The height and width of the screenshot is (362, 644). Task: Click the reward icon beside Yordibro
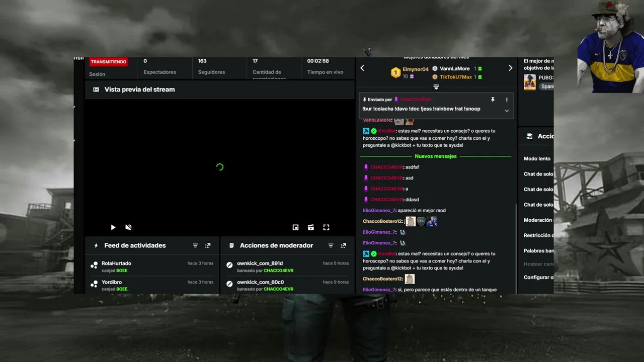coord(94,284)
